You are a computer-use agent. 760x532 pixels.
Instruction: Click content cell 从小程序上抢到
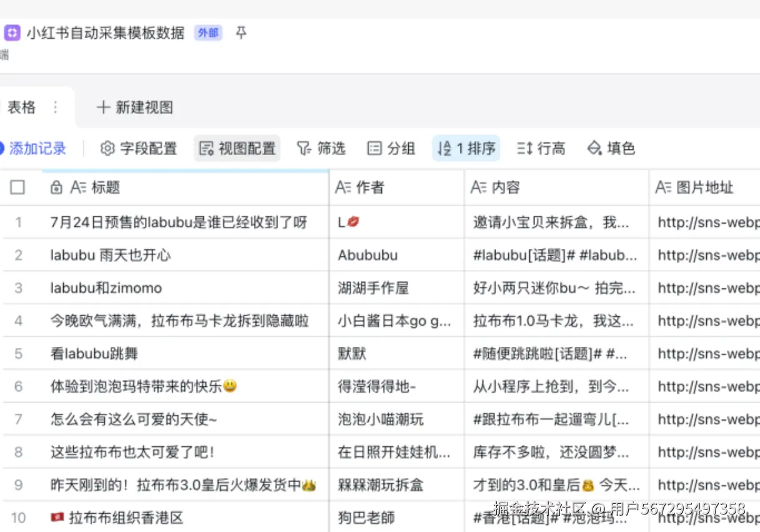tap(556, 386)
